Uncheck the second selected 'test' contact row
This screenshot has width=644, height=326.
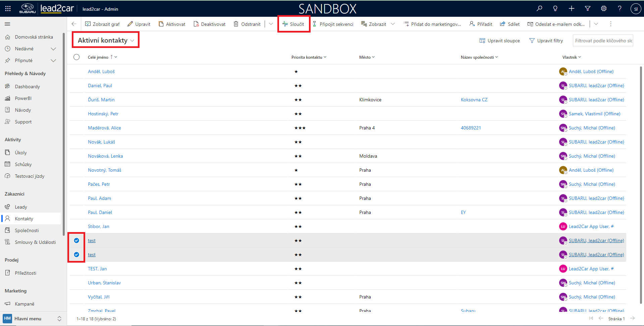coord(76,255)
